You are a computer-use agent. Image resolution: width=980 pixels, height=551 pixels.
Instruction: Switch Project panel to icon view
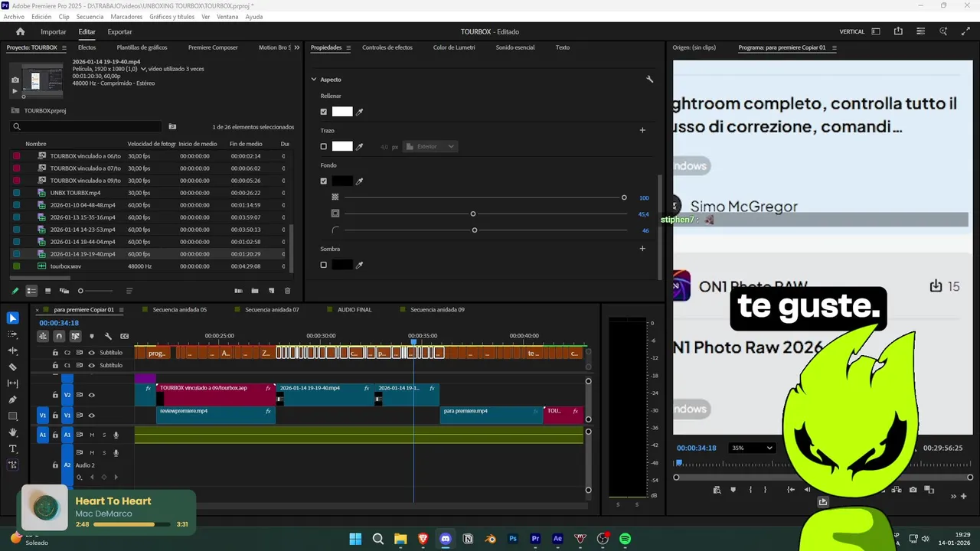[x=47, y=291]
